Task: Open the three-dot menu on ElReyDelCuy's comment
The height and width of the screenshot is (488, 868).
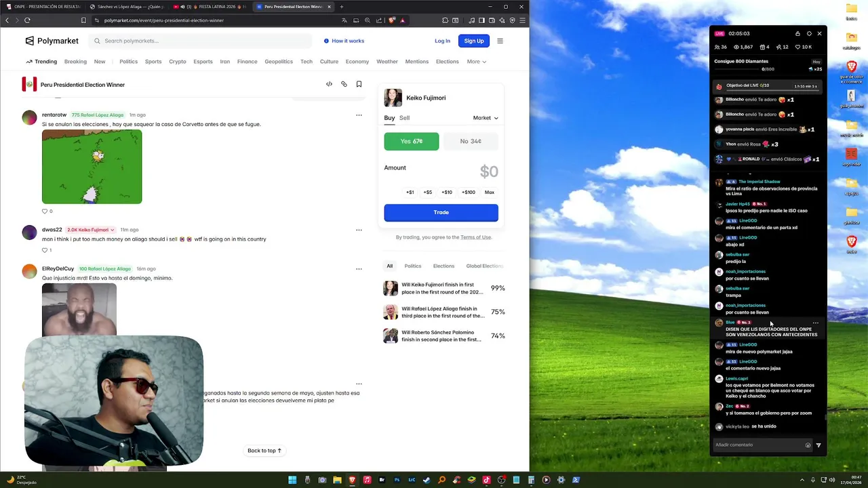Action: [359, 268]
